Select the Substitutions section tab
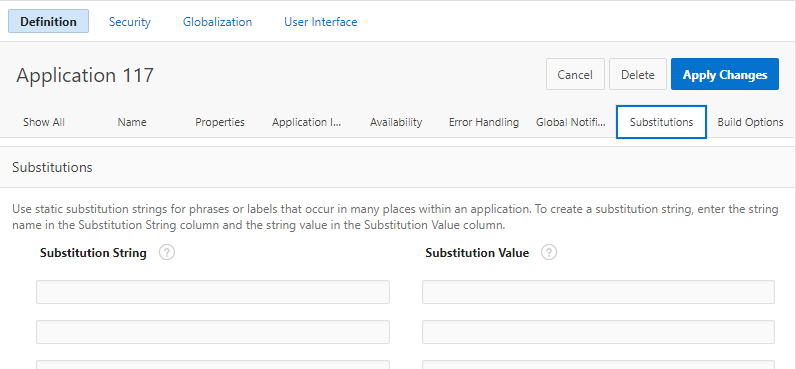Viewport: 796px width, 369px height. [x=661, y=122]
